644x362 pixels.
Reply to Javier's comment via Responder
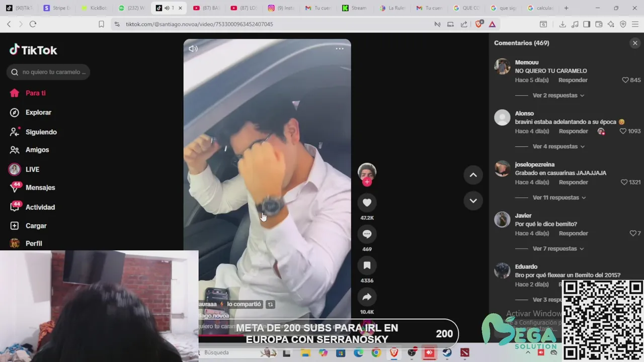coord(573,233)
